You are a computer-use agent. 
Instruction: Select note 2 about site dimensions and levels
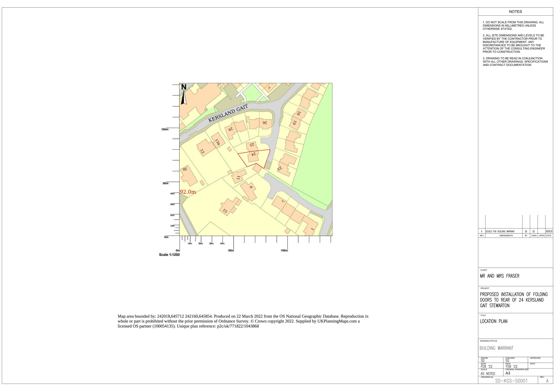click(x=514, y=43)
